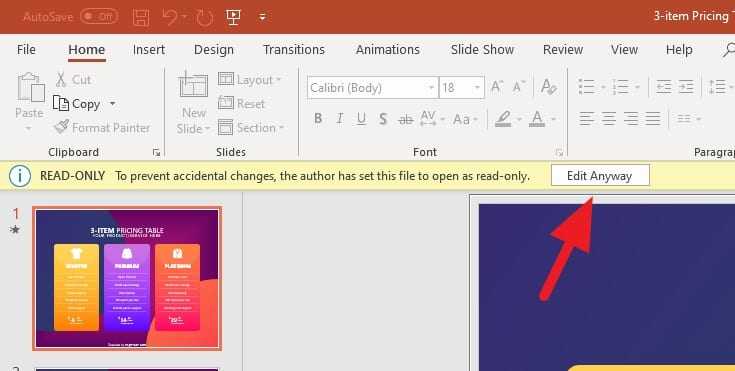The width and height of the screenshot is (735, 371).
Task: Click the Redo icon in title bar
Action: tap(205, 18)
